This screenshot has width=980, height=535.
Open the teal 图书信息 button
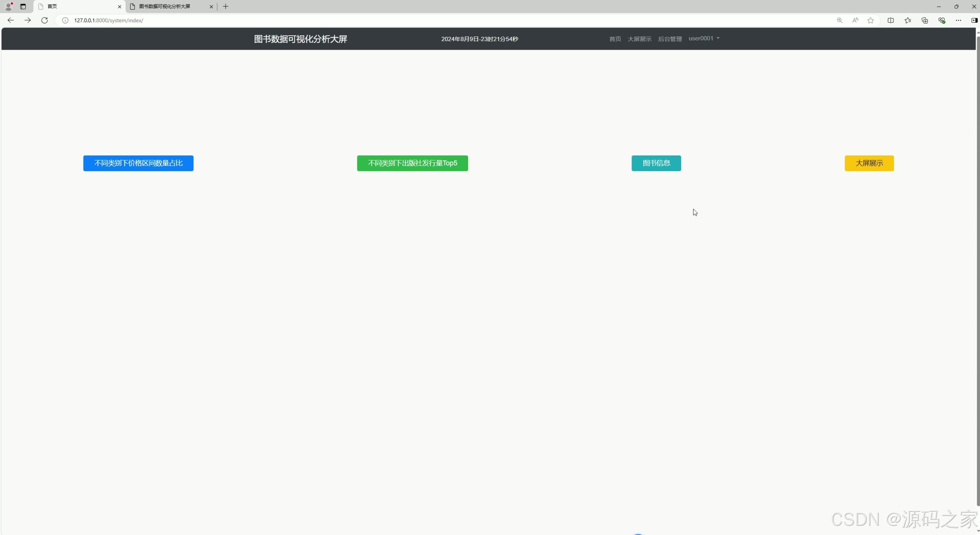coord(656,163)
